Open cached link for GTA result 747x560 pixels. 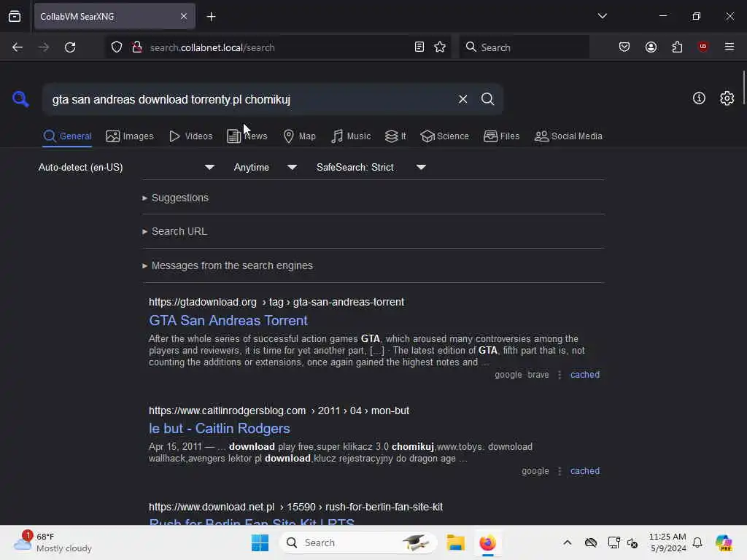point(584,375)
